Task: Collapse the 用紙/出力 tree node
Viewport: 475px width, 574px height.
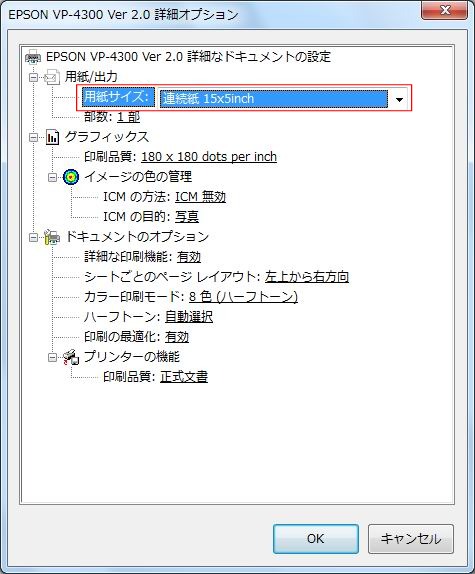Action: pyautogui.click(x=34, y=77)
